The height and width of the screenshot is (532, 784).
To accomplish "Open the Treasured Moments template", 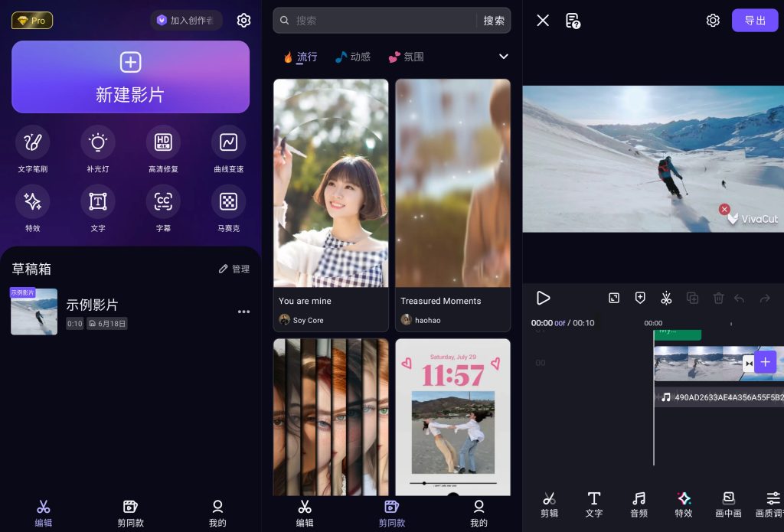I will (x=453, y=205).
